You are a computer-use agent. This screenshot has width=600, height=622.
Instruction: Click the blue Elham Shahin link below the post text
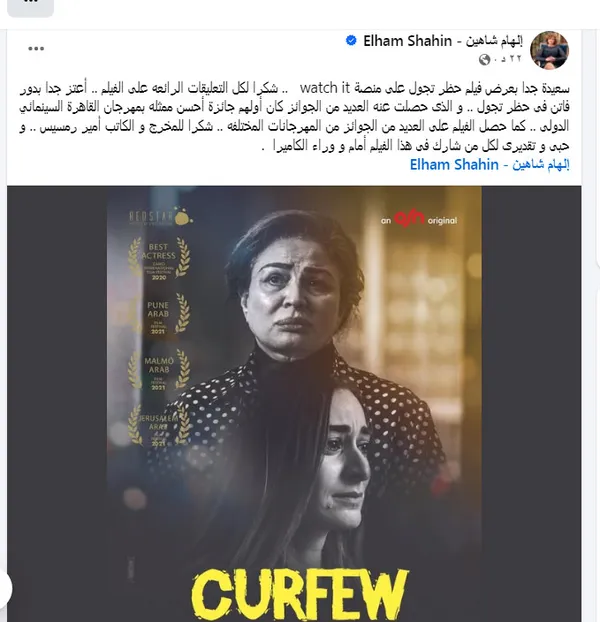(489, 165)
